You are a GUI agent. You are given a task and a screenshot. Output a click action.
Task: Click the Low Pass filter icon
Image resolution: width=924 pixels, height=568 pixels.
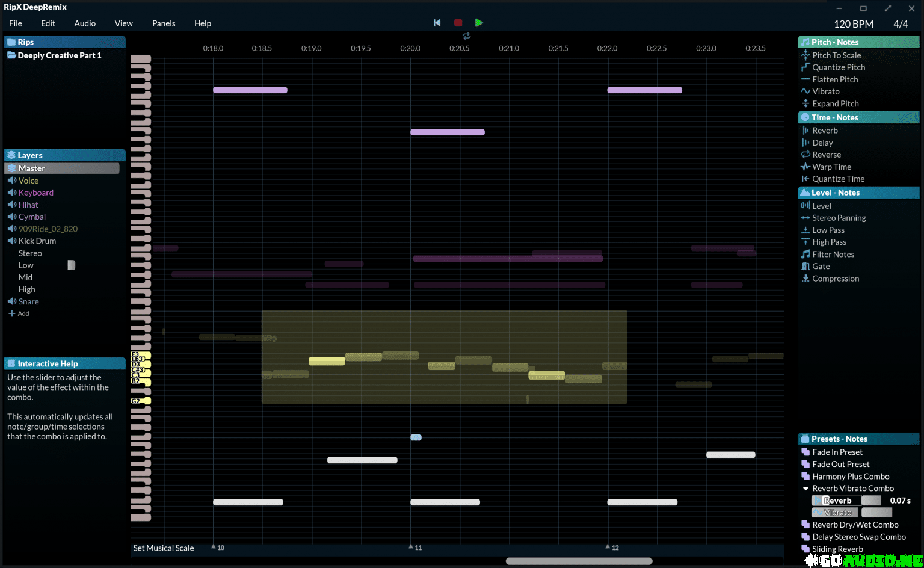(x=805, y=230)
